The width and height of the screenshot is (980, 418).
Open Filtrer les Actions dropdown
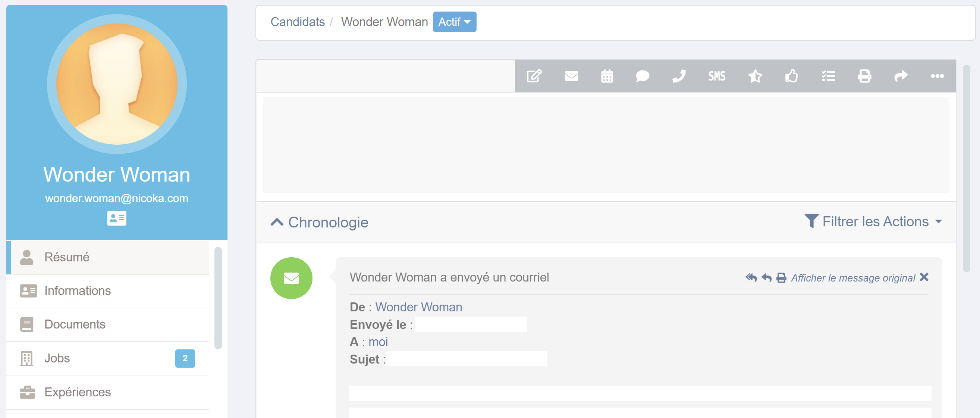pos(873,221)
